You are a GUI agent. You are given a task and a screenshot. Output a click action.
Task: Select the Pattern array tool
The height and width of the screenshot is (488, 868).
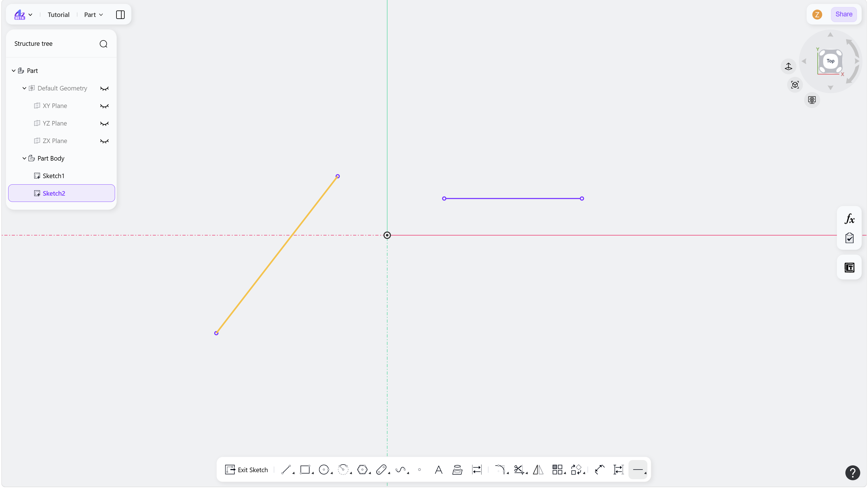tap(557, 469)
